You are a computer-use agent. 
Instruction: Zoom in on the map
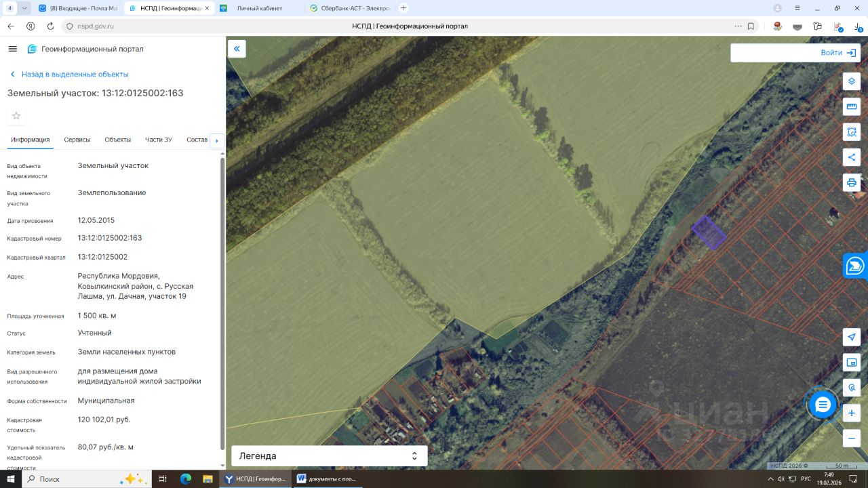(x=852, y=413)
